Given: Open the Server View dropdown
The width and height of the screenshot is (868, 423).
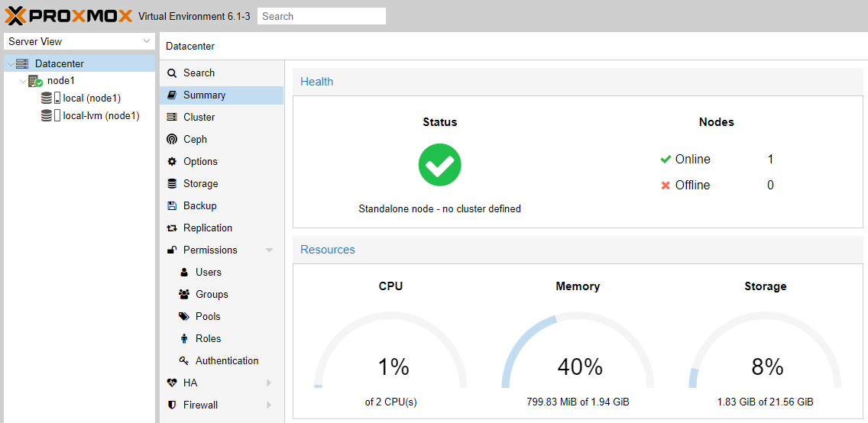Looking at the screenshot, I should pos(79,41).
